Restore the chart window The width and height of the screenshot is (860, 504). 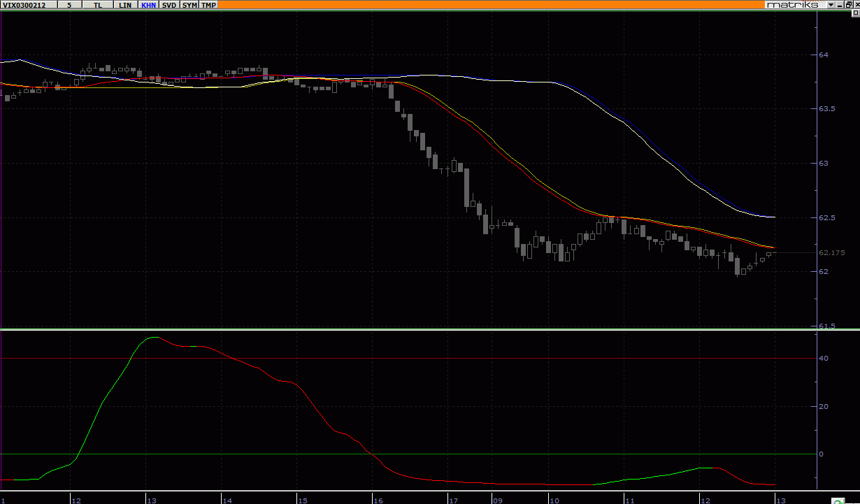click(849, 5)
